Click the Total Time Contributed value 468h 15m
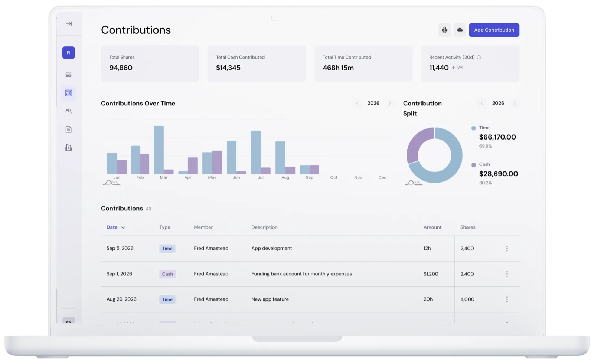 338,68
